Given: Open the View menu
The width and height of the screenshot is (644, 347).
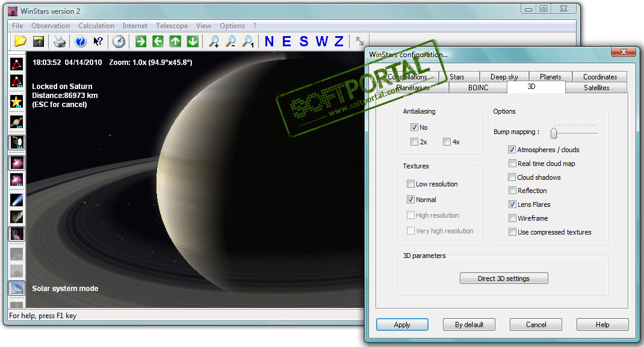Looking at the screenshot, I should coord(203,25).
